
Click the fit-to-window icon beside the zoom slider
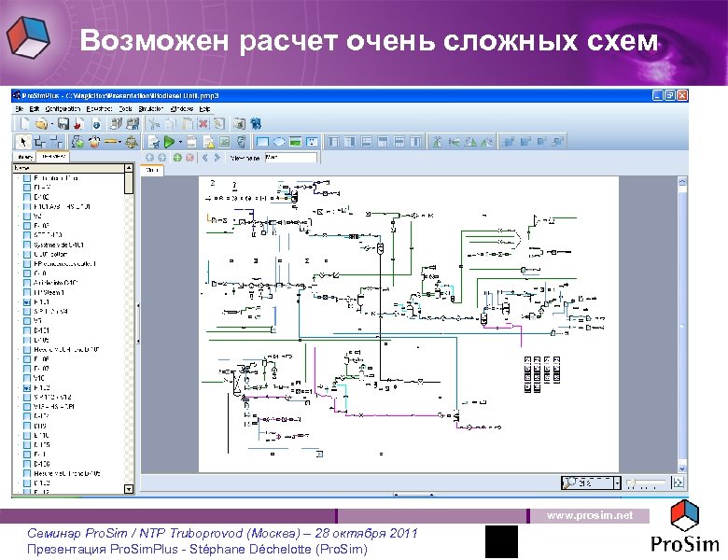click(678, 483)
